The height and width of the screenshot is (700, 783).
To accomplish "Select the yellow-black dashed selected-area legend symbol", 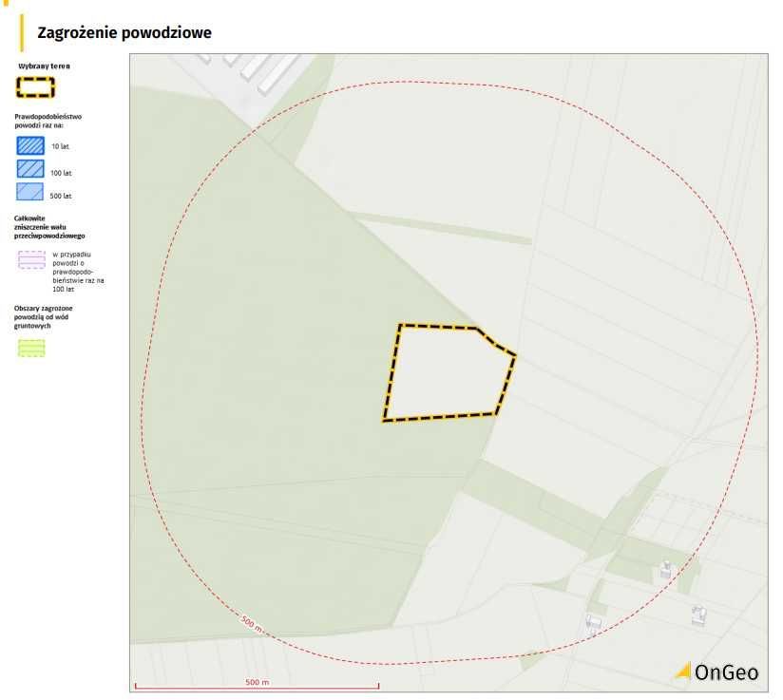I will click(x=35, y=87).
